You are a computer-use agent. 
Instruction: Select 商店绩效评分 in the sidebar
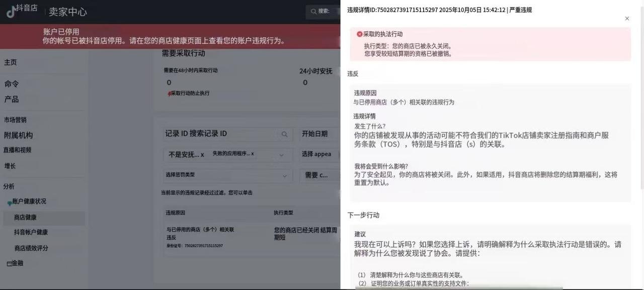click(x=31, y=248)
